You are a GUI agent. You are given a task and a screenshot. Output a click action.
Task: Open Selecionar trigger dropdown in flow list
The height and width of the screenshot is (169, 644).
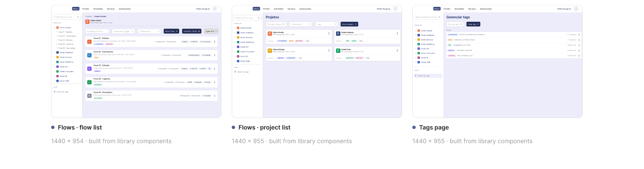click(124, 31)
